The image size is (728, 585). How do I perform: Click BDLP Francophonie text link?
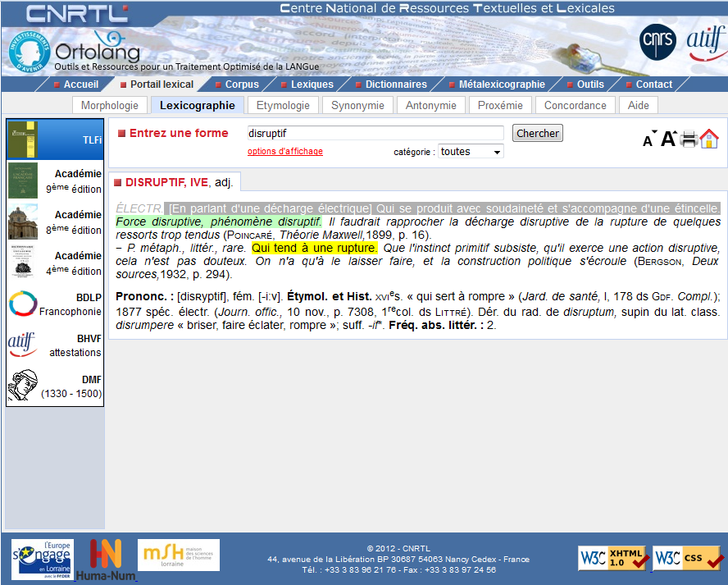click(x=71, y=304)
